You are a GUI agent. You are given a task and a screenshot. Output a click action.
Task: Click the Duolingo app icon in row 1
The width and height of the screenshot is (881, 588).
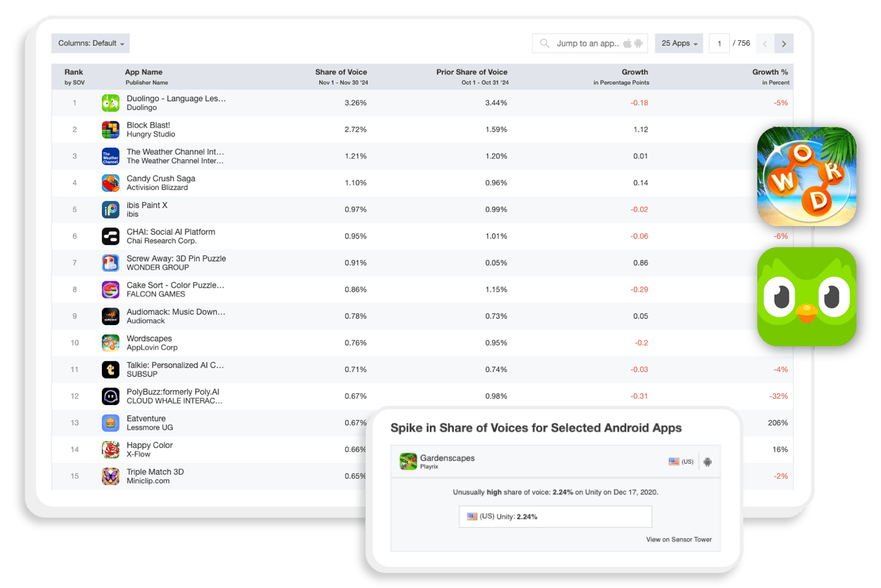click(x=110, y=103)
